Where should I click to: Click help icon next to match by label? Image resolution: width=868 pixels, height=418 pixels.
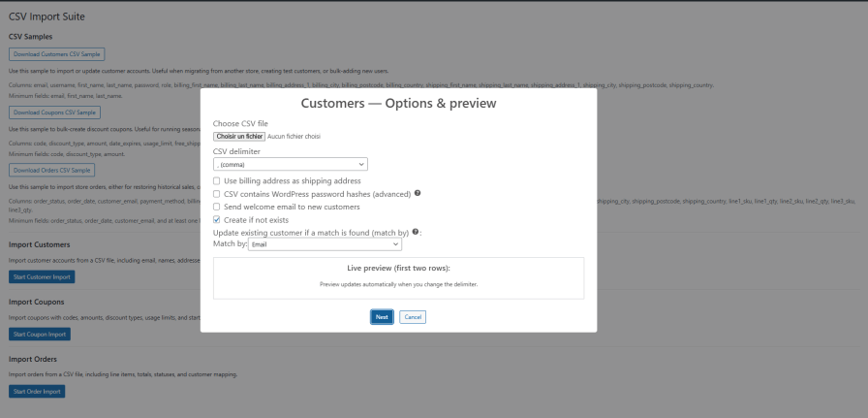(416, 233)
